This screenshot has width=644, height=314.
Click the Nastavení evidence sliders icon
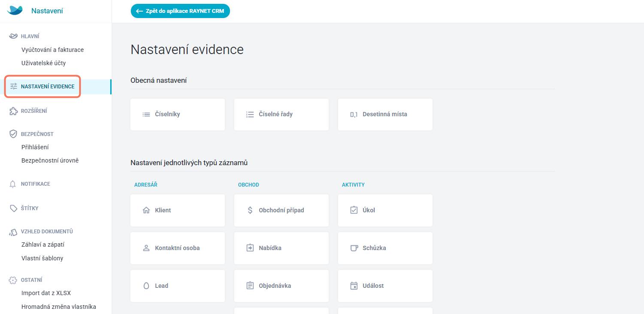coord(13,86)
